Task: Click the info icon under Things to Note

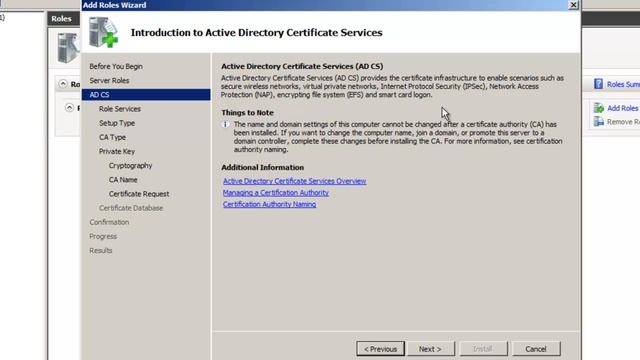Action: (225, 124)
